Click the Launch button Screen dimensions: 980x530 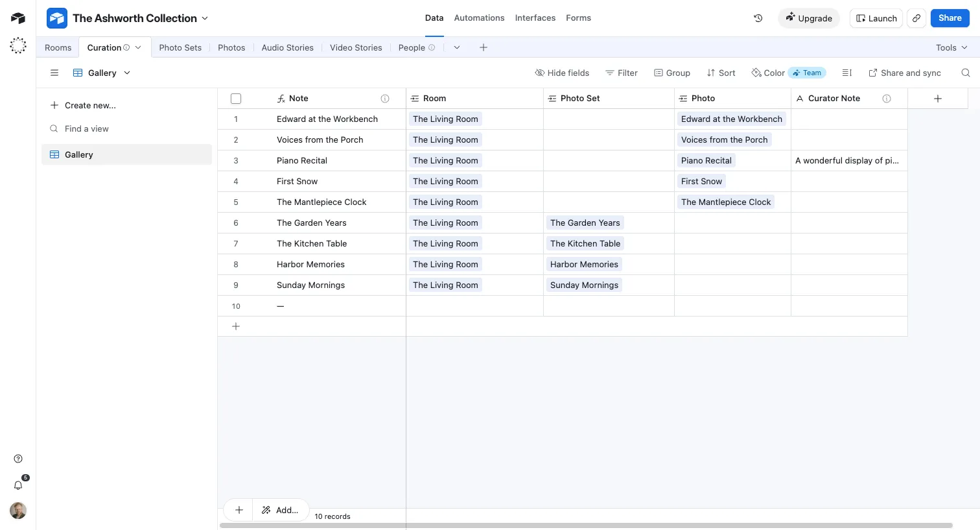click(876, 18)
